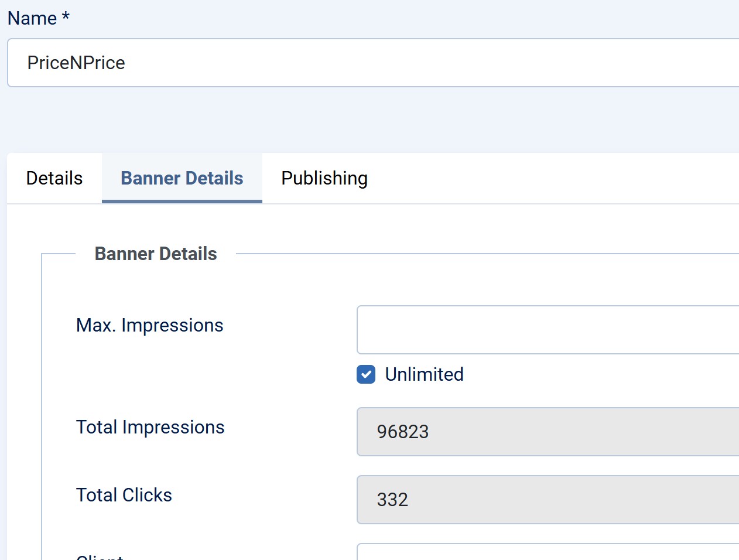
Task: Switch to the Details tab
Action: 54,178
